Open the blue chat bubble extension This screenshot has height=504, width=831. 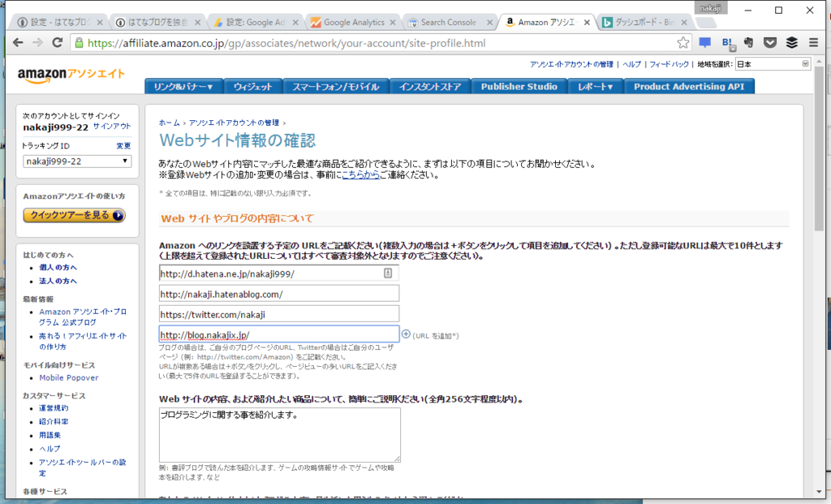click(705, 42)
